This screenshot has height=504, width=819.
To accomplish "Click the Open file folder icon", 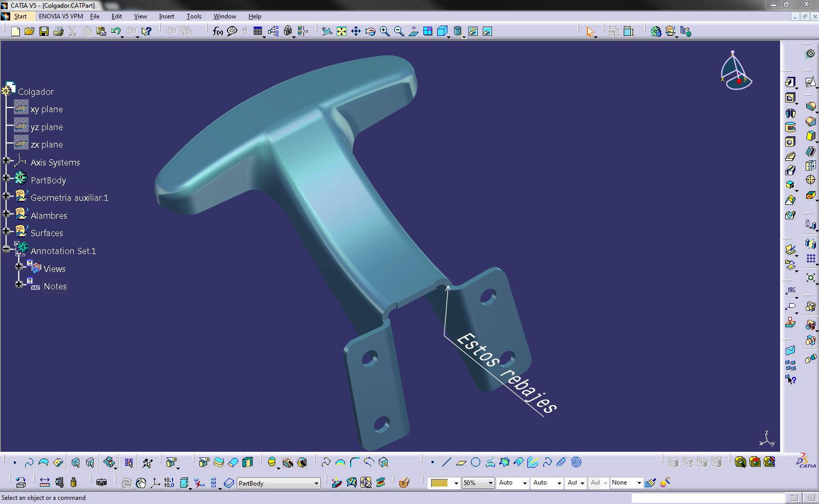I will 29,32.
